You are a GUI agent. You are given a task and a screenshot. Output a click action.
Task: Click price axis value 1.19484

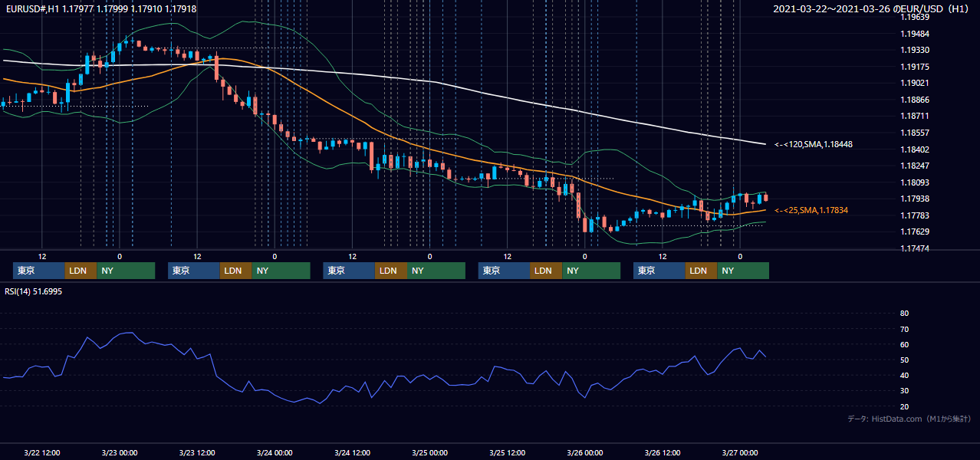click(x=915, y=34)
